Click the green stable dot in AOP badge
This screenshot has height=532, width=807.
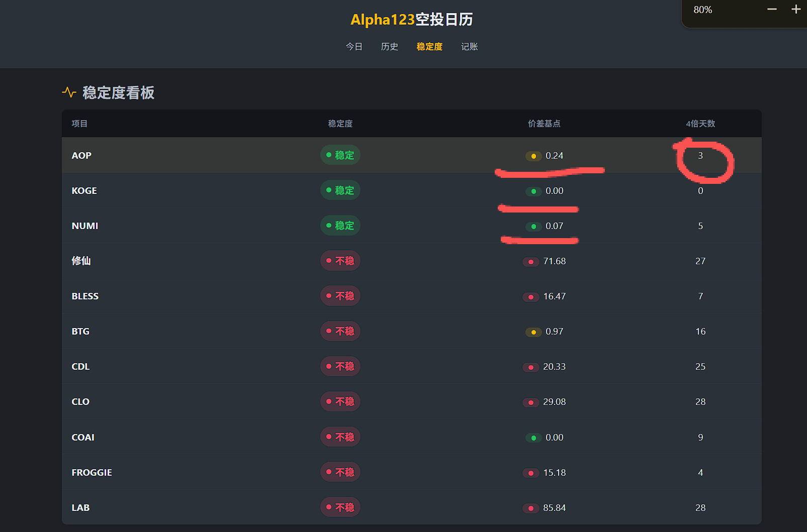(x=329, y=155)
